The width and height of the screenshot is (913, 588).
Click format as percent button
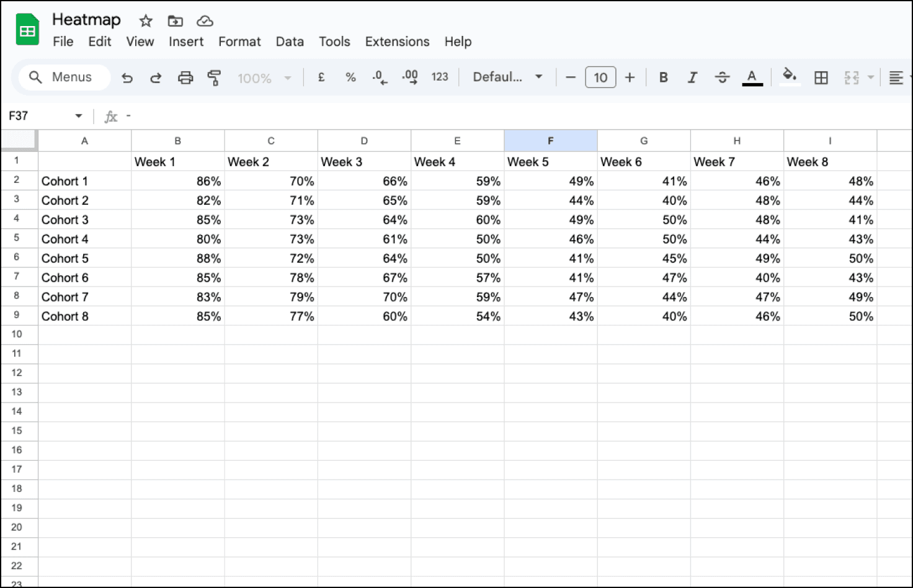(350, 78)
